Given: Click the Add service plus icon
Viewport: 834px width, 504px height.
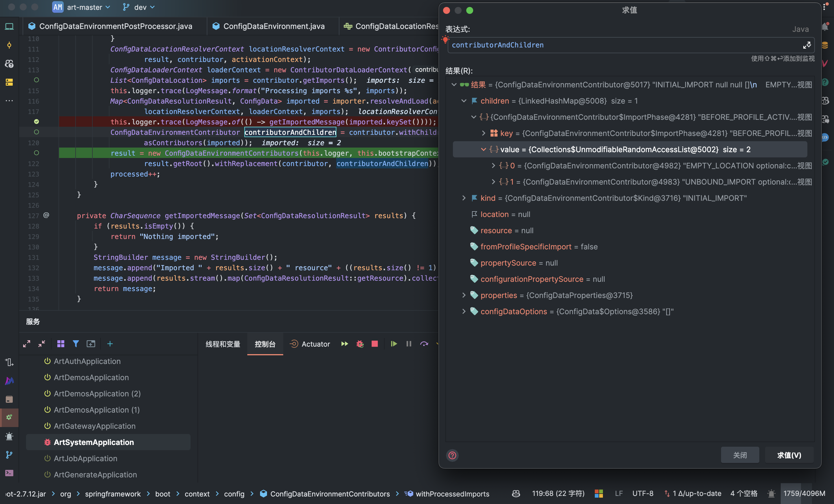Looking at the screenshot, I should pos(110,344).
